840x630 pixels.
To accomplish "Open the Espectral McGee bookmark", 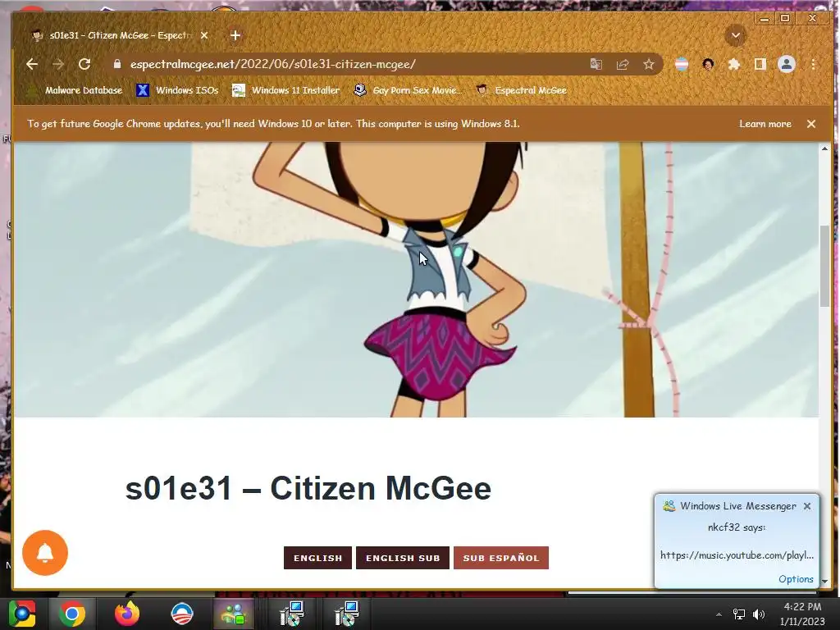I will pos(521,90).
